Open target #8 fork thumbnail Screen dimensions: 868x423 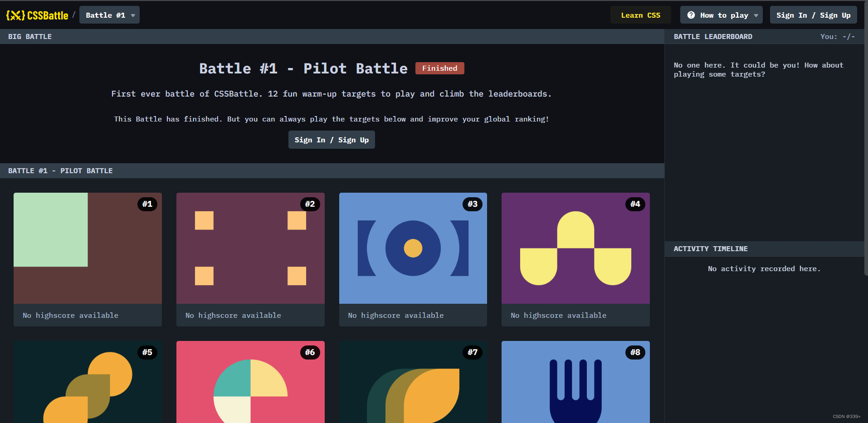point(575,382)
